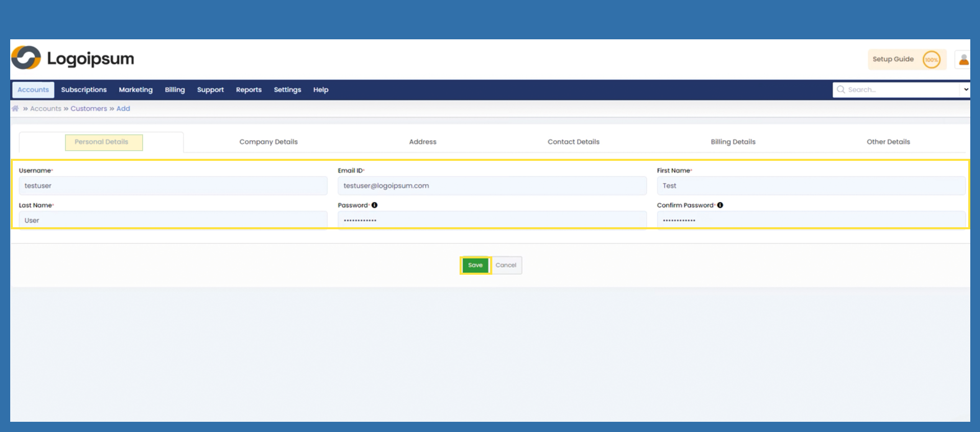
Task: Click the Logoipsum logo
Action: click(x=73, y=58)
